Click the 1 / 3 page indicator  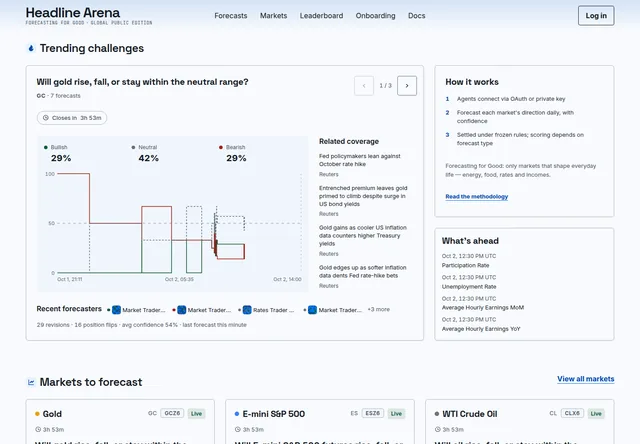385,86
